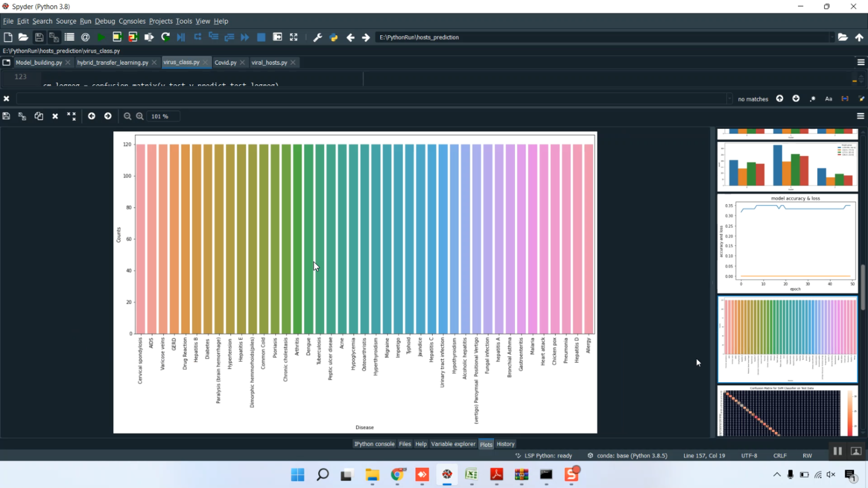Open Preferences with the wrench icon
The image size is (868, 488).
(x=317, y=37)
